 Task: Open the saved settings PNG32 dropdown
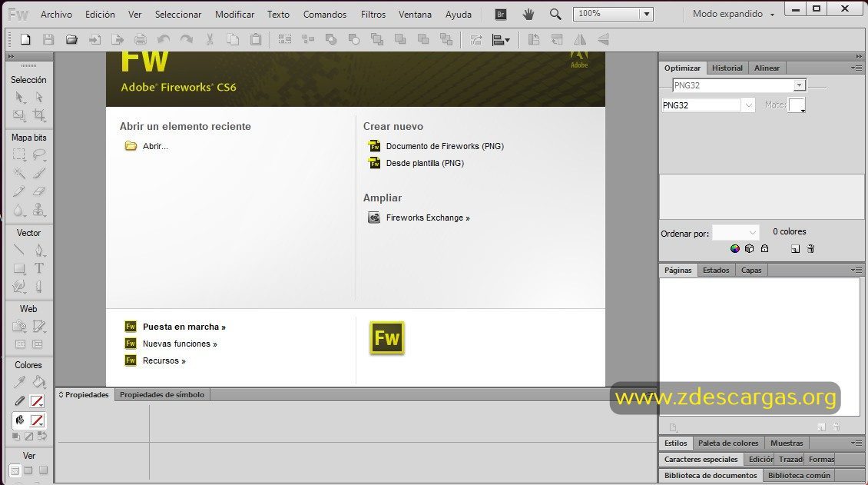tap(799, 85)
